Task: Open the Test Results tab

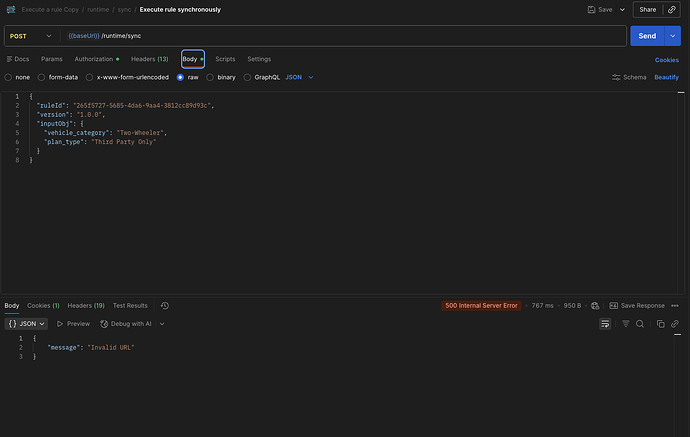Action: pos(130,305)
